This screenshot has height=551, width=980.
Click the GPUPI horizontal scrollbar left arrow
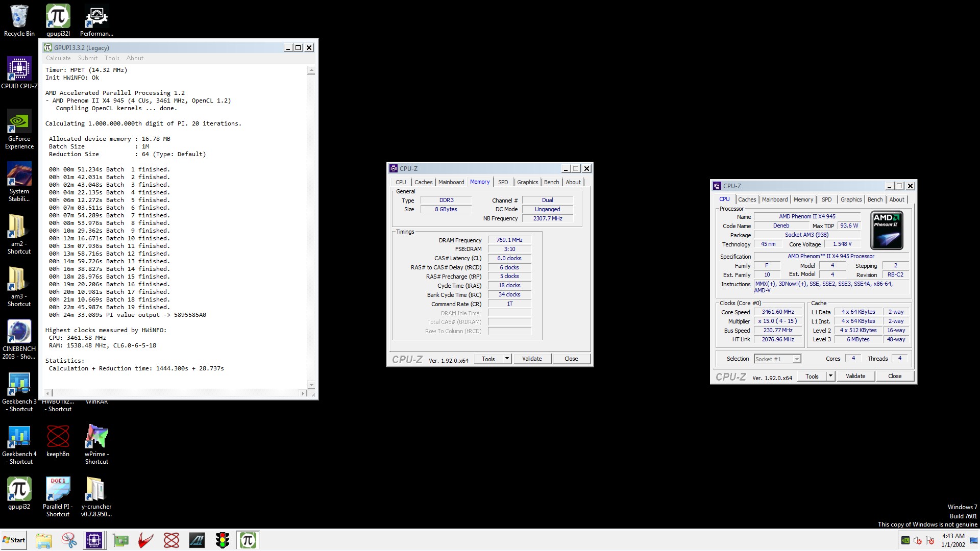[48, 393]
